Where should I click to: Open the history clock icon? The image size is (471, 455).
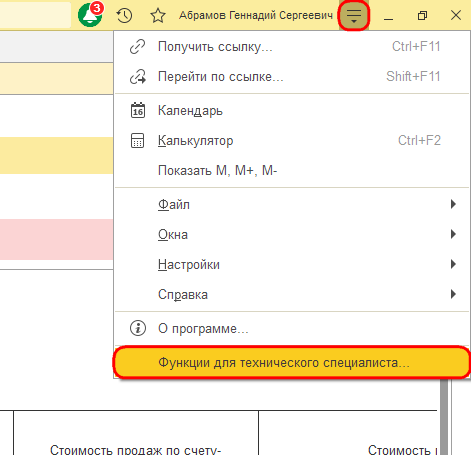pyautogui.click(x=124, y=15)
